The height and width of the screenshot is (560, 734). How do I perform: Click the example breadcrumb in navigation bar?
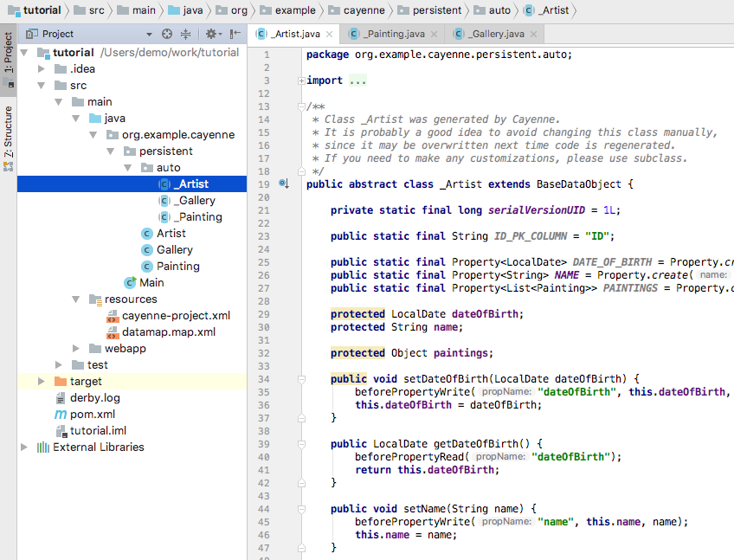click(x=294, y=10)
